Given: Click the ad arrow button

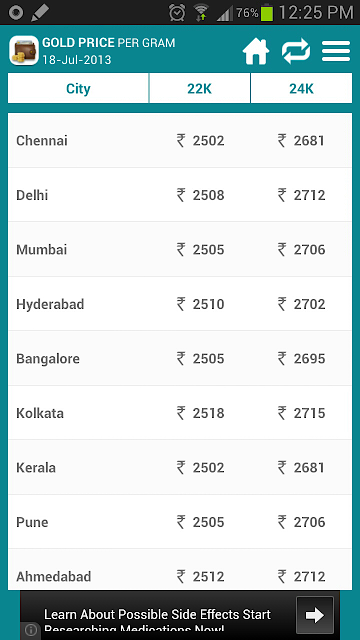Looking at the screenshot, I should click(315, 615).
